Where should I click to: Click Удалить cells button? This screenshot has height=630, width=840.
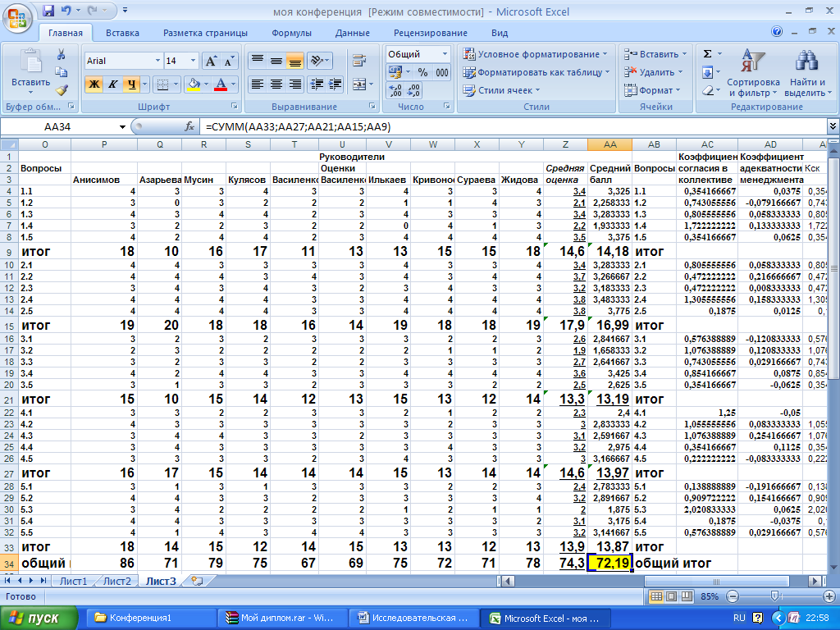(653, 72)
